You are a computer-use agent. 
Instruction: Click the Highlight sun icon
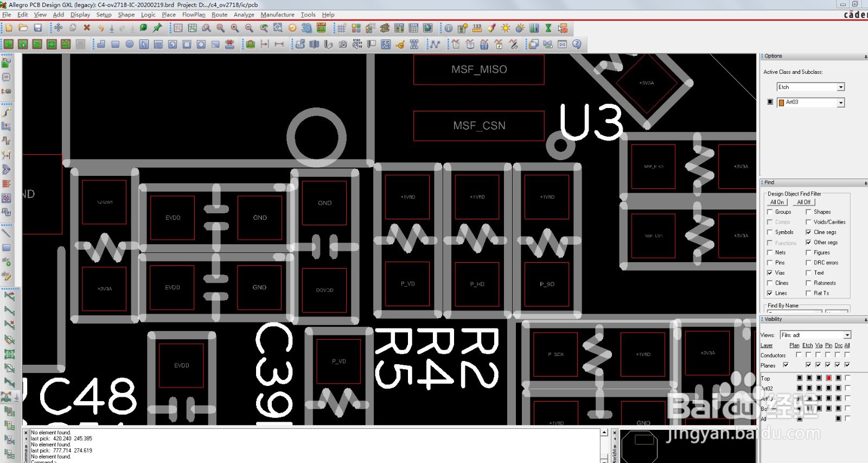point(506,28)
